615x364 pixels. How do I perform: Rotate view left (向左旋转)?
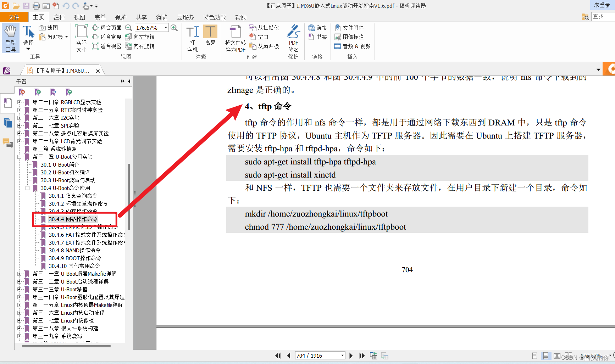pyautogui.click(x=140, y=37)
